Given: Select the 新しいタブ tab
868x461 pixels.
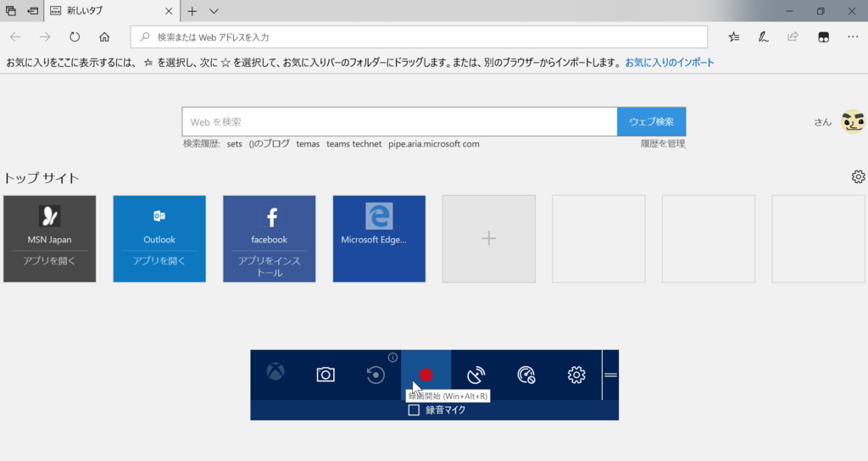Looking at the screenshot, I should 111,11.
